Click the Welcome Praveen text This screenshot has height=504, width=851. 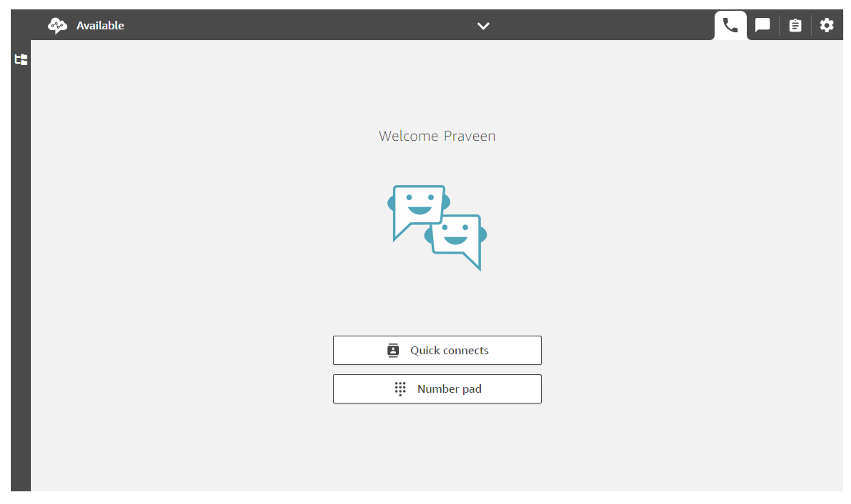(x=437, y=136)
